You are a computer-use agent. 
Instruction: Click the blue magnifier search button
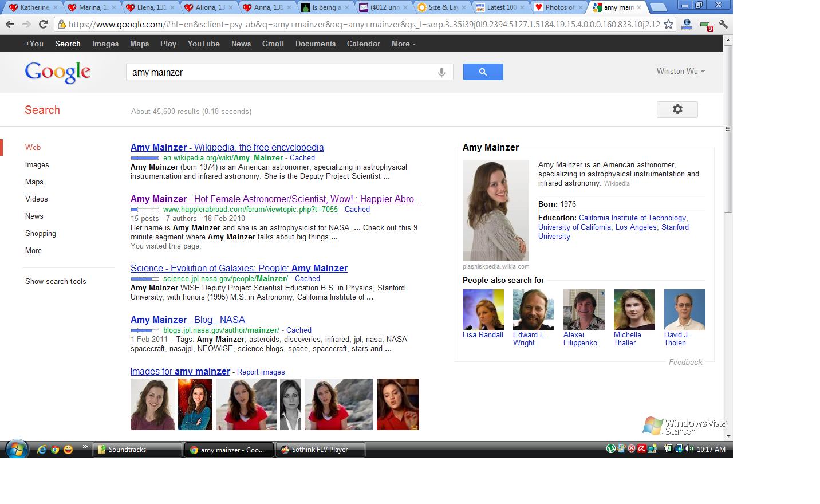[x=483, y=72]
